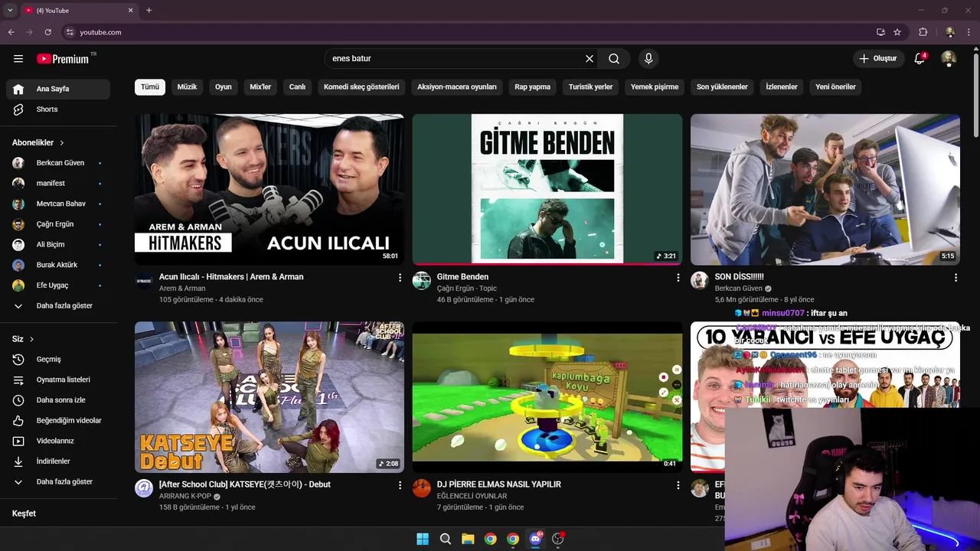980x551 pixels.
Task: Open Gitme Benden video thumbnail
Action: (547, 189)
